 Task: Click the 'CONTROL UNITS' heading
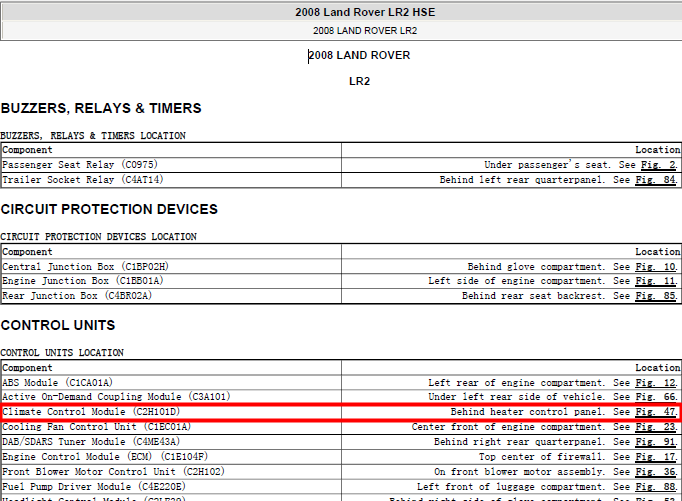pyautogui.click(x=58, y=325)
